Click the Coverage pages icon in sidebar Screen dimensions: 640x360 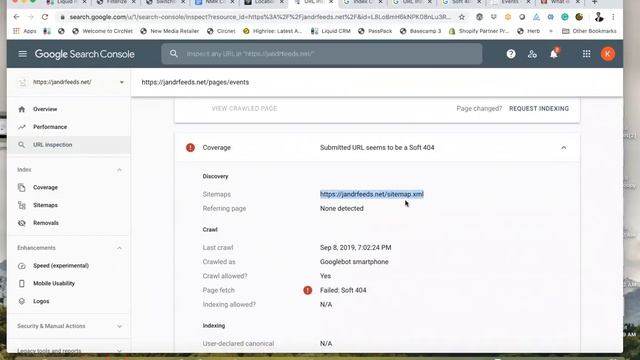pos(22,187)
